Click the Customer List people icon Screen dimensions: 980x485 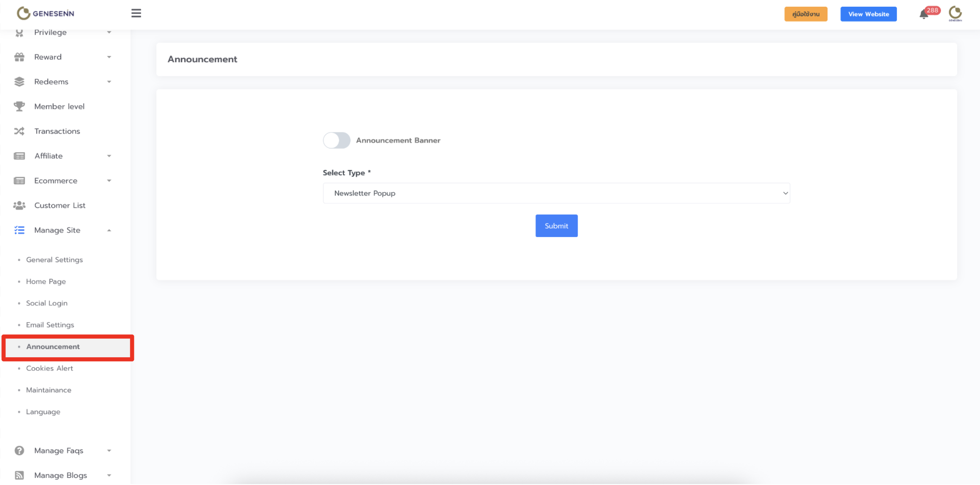click(x=19, y=205)
